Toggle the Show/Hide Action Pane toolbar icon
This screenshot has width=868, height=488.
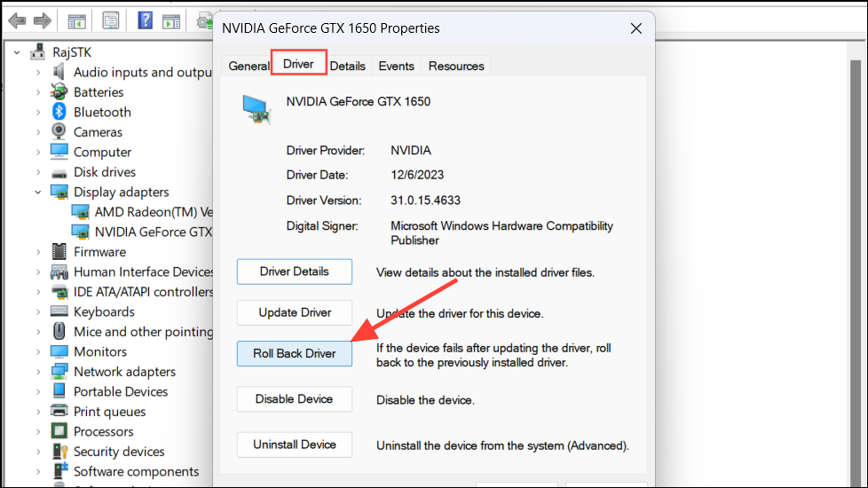[x=171, y=21]
